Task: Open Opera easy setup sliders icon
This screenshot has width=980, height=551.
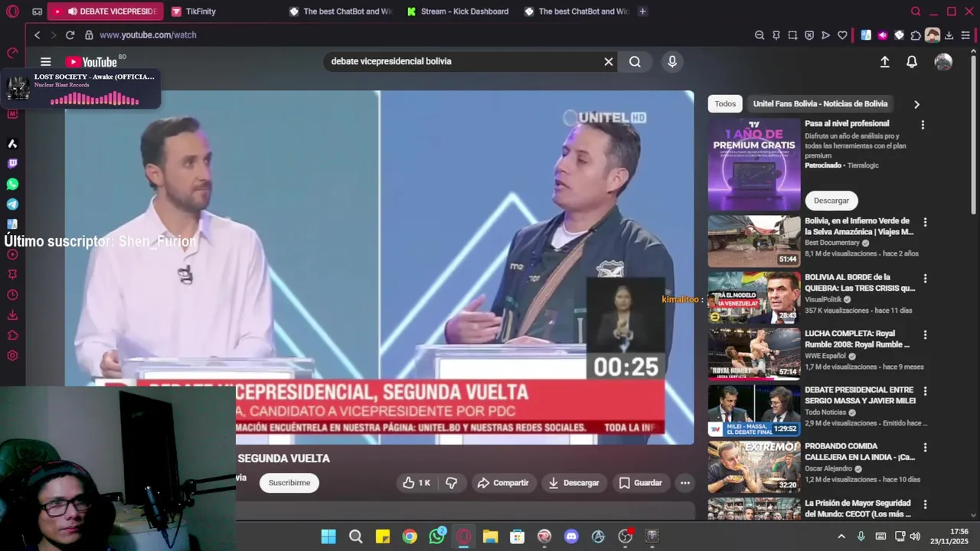Action: 965,35
